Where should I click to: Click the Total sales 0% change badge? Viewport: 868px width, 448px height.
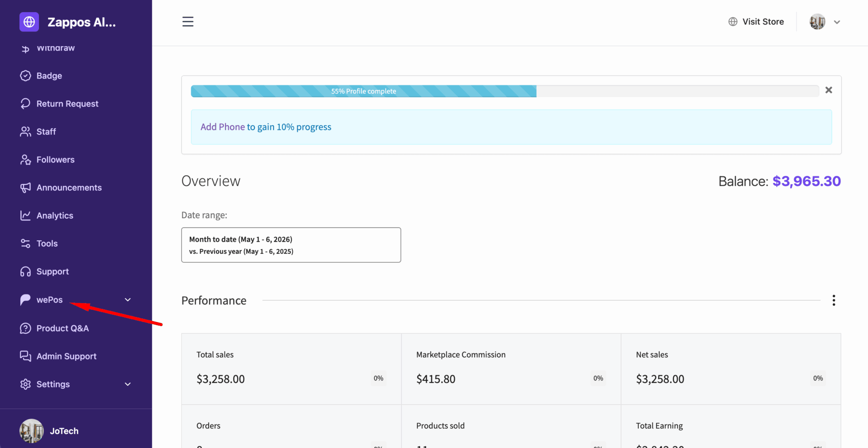click(378, 378)
